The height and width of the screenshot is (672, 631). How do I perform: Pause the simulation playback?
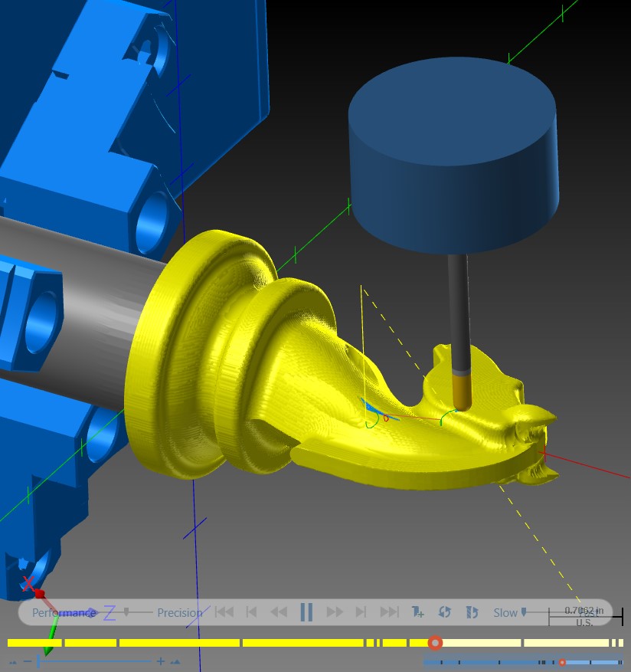(306, 611)
